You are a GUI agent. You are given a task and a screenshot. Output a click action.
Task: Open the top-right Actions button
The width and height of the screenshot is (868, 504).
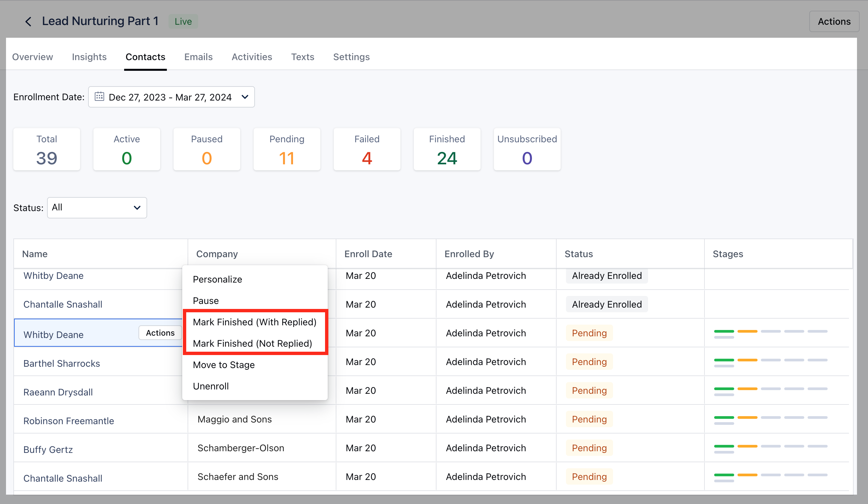(x=834, y=21)
